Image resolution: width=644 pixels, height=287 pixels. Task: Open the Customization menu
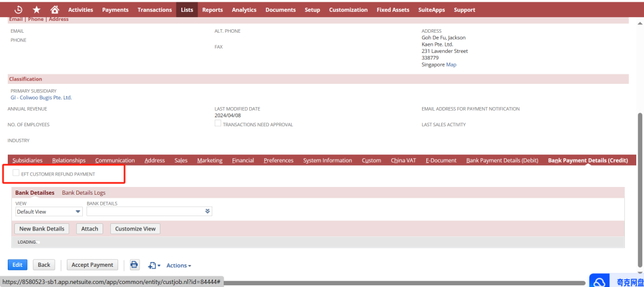coord(348,10)
